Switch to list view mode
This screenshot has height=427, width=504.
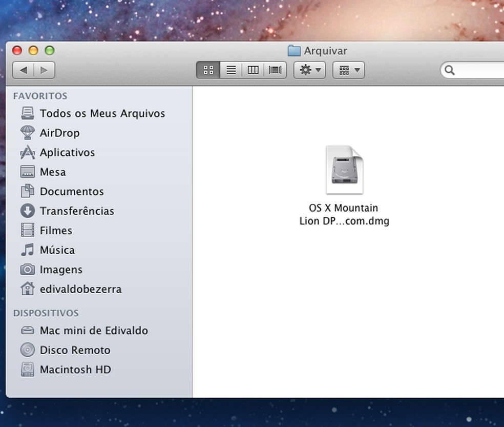[x=231, y=70]
